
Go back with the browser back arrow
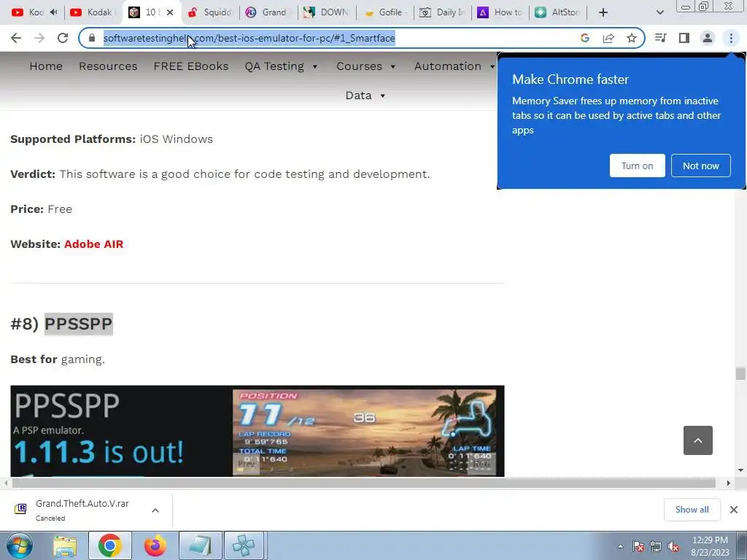(16, 38)
